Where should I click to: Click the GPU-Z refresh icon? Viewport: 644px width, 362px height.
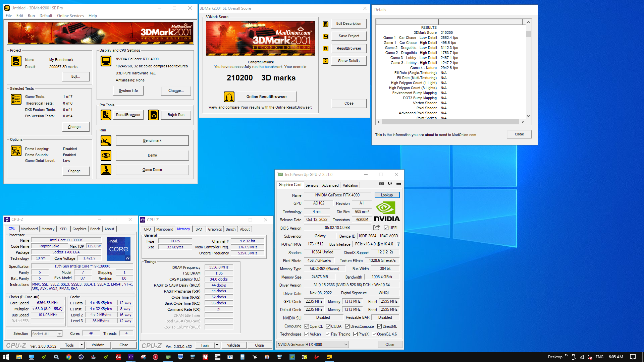[390, 183]
